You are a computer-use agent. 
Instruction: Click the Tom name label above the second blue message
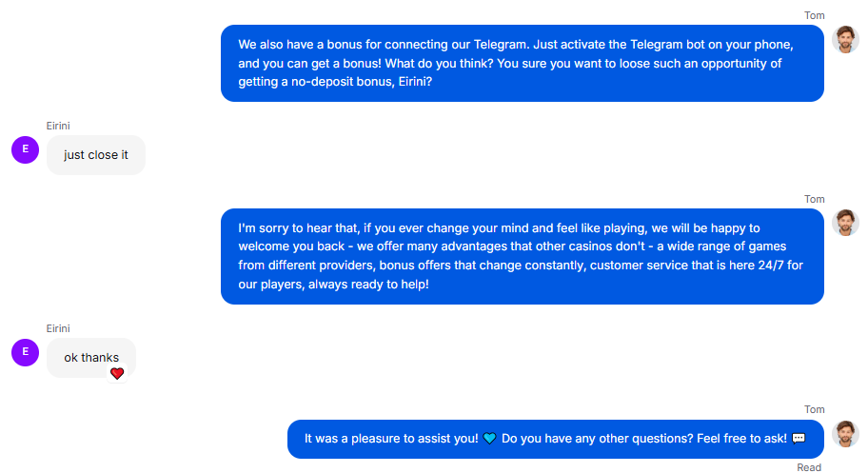coord(815,199)
